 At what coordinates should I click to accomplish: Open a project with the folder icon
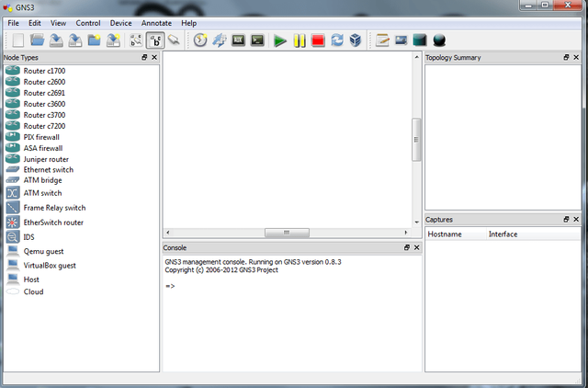point(37,40)
